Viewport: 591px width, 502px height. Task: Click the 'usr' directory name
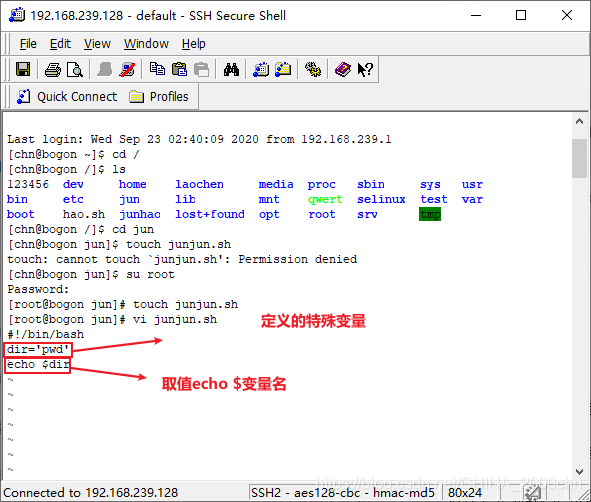(x=472, y=184)
